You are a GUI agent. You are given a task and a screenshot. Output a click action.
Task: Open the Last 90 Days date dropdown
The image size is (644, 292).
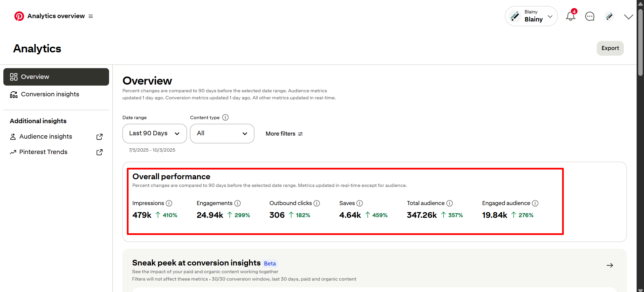pos(154,134)
